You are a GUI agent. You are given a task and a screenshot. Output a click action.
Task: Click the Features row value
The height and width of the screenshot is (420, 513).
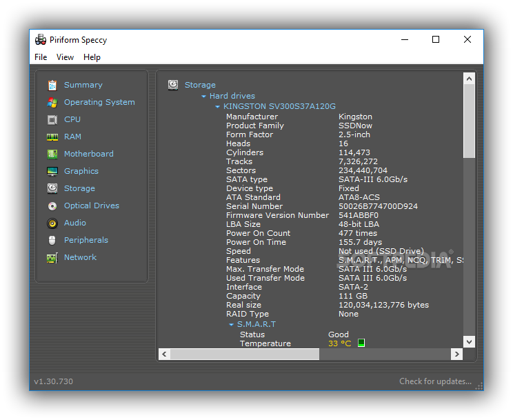401,260
